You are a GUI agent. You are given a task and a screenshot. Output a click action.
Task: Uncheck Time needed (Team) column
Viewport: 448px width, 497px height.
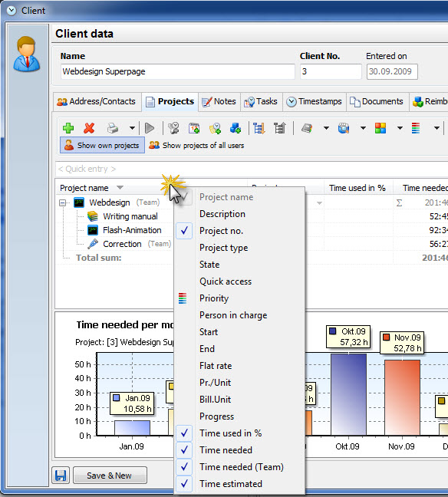[240, 467]
